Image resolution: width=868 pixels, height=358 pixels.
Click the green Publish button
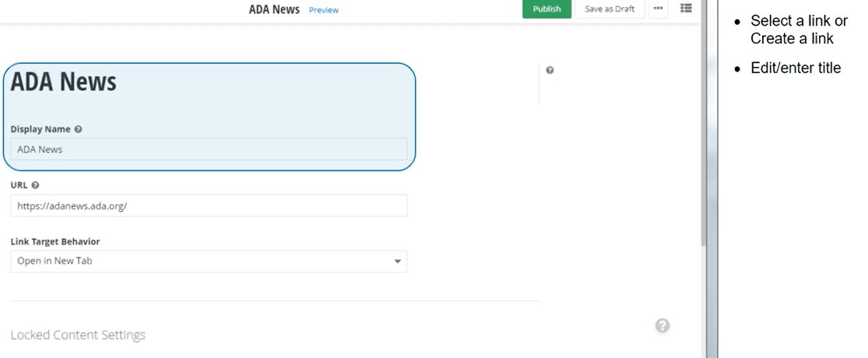546,9
